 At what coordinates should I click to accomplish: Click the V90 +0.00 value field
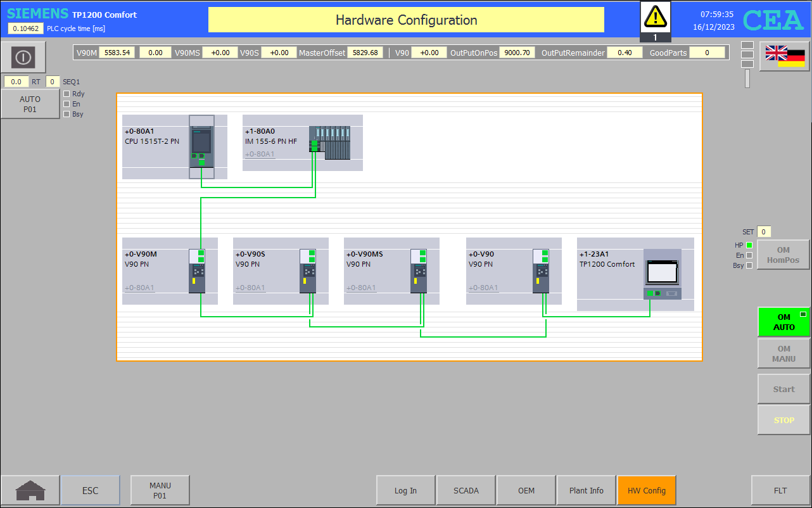coord(429,53)
